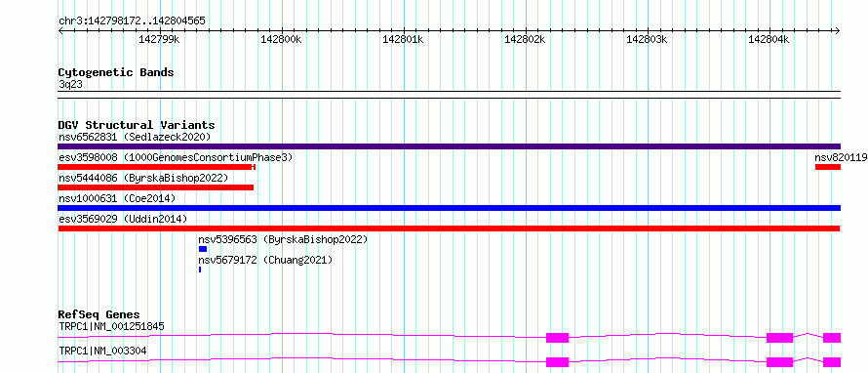This screenshot has width=868, height=373.
Task: Click the Cytogenetic Bands track heading
Action: tap(116, 72)
